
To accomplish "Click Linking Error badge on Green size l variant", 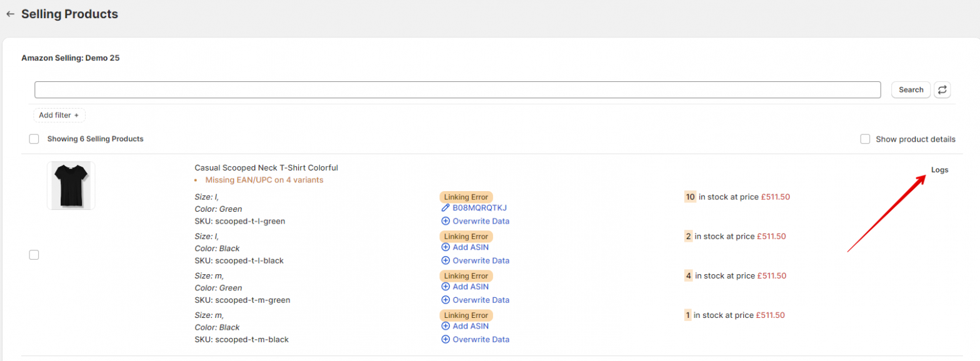I will coord(466,197).
